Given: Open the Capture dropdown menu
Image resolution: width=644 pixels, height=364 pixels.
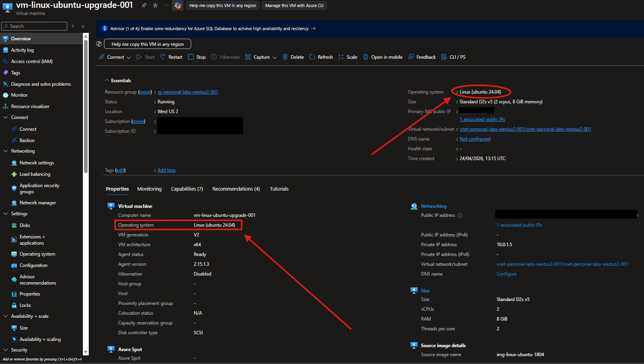Looking at the screenshot, I should pos(261,57).
